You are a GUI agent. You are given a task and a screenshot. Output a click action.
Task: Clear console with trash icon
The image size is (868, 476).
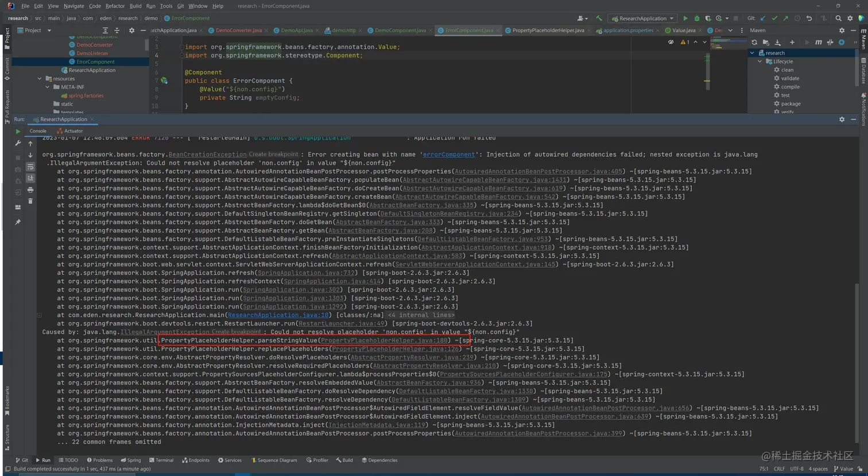[x=30, y=201]
